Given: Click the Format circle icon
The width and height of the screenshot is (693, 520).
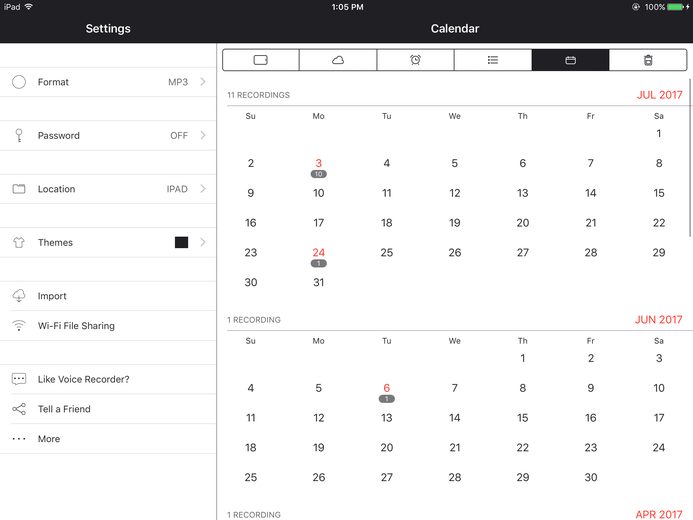Looking at the screenshot, I should tap(19, 82).
